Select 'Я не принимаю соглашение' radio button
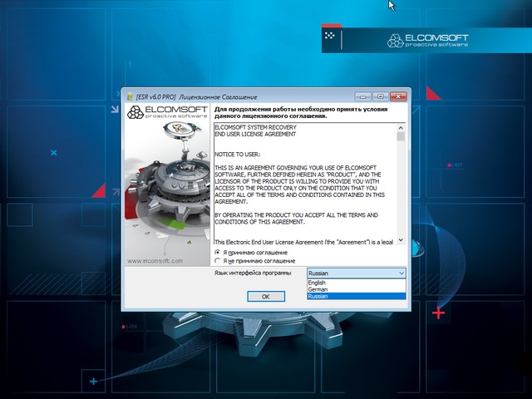Screen dimensions: 532x399 point(218,261)
